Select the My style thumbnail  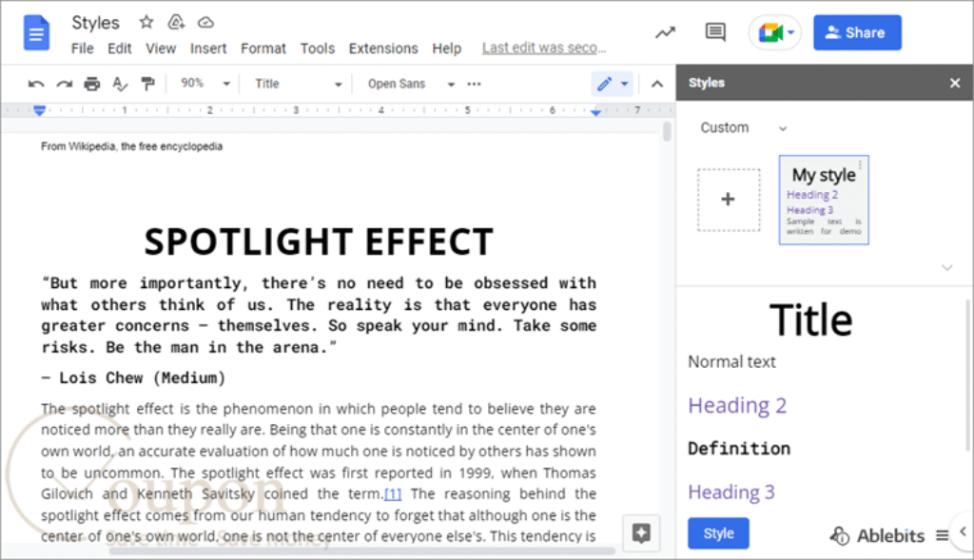click(824, 200)
